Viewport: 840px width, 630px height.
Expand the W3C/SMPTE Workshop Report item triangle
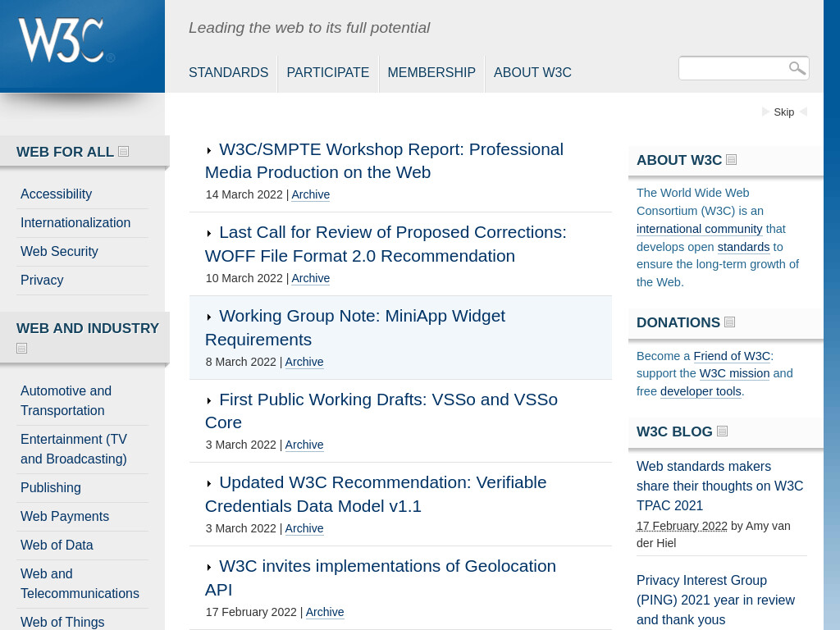pos(209,151)
